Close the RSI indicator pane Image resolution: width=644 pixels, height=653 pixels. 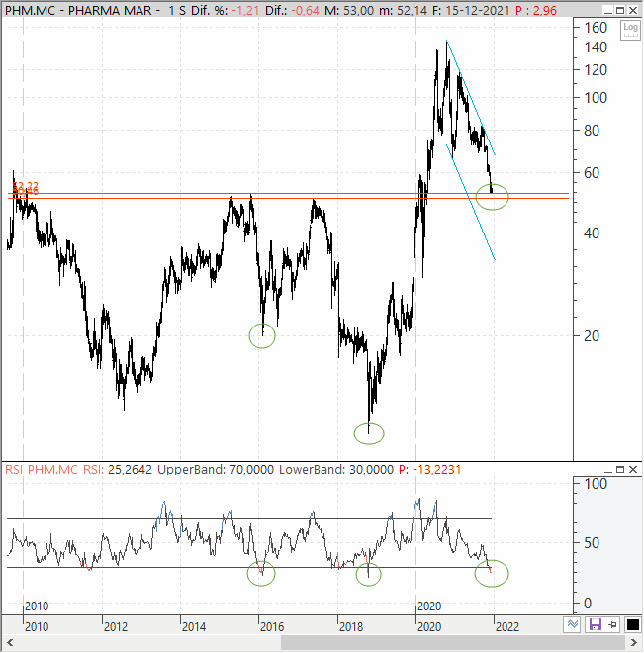[x=633, y=469]
